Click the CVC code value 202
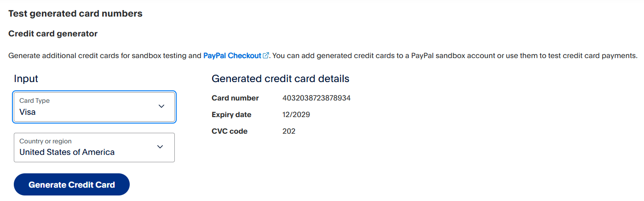The width and height of the screenshot is (644, 201). click(289, 131)
